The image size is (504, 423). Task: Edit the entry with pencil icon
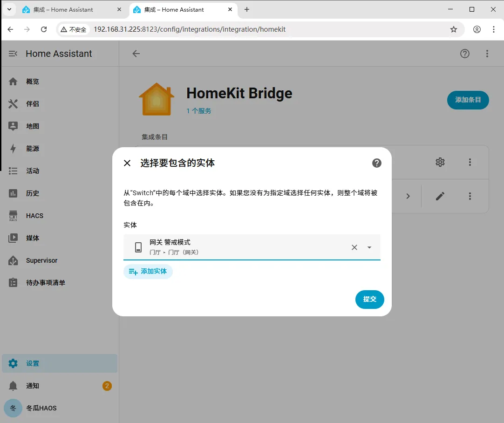(440, 196)
